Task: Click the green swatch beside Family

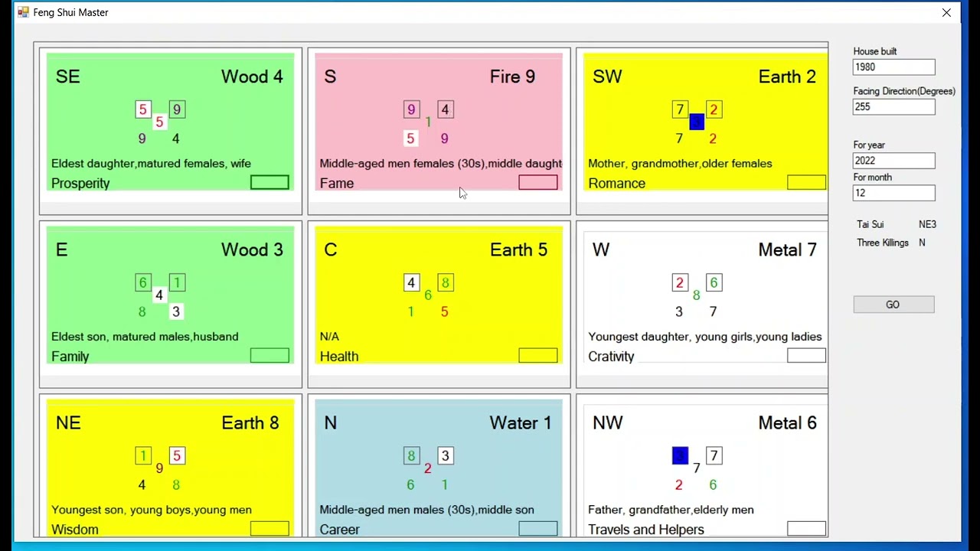Action: click(x=269, y=355)
